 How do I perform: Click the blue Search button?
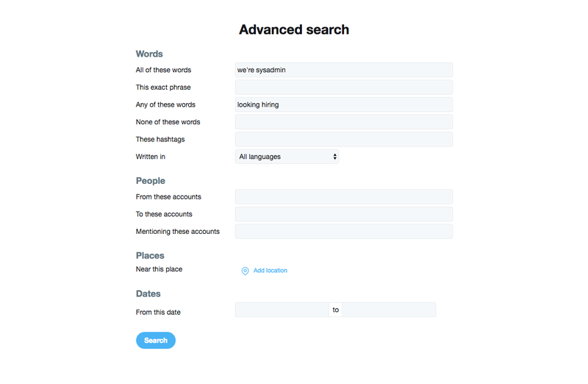pos(156,340)
